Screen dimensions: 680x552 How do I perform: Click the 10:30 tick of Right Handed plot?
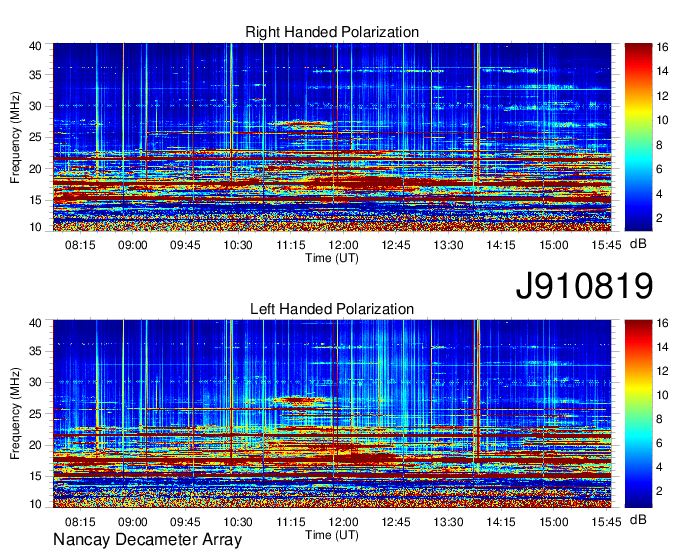tap(238, 245)
